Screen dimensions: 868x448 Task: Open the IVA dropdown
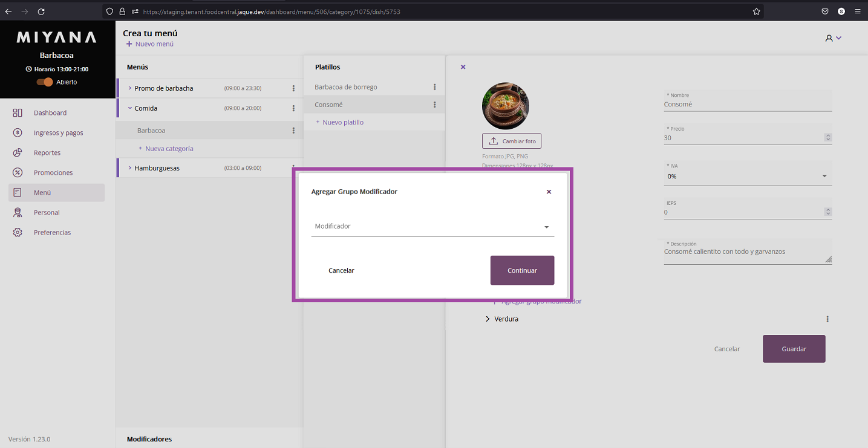[748, 174]
